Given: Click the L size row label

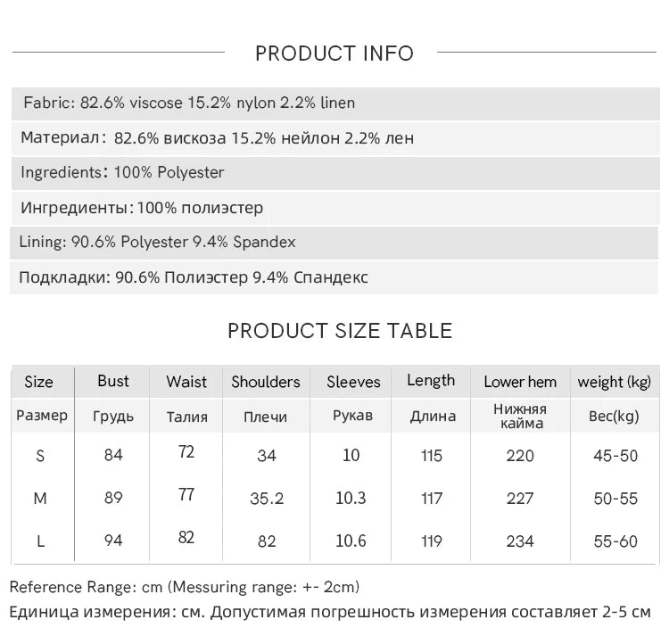Looking at the screenshot, I should click(40, 541).
